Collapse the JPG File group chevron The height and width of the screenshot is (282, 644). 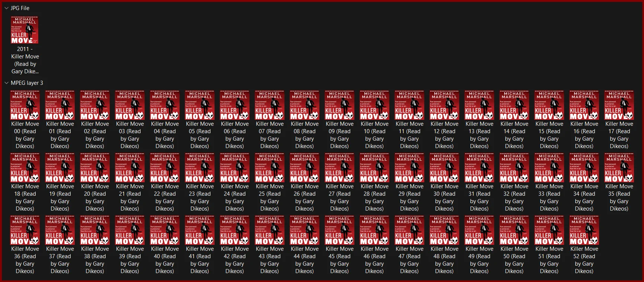coord(6,8)
